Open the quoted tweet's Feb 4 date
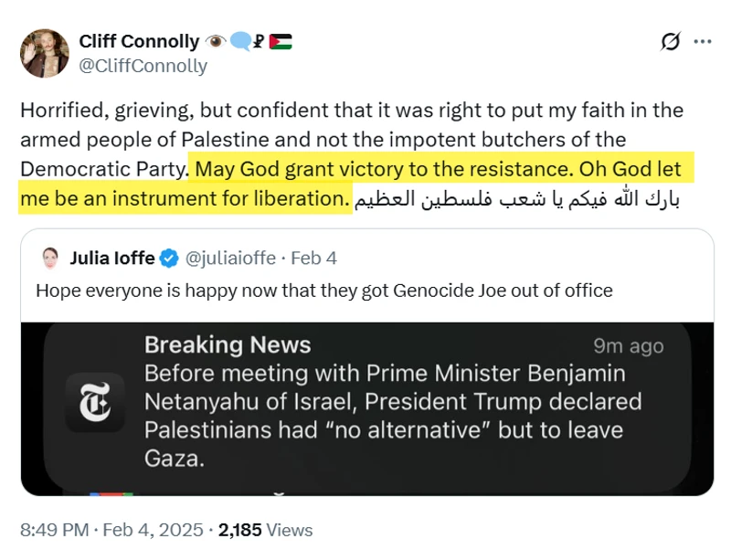731x560 pixels. pyautogui.click(x=316, y=259)
